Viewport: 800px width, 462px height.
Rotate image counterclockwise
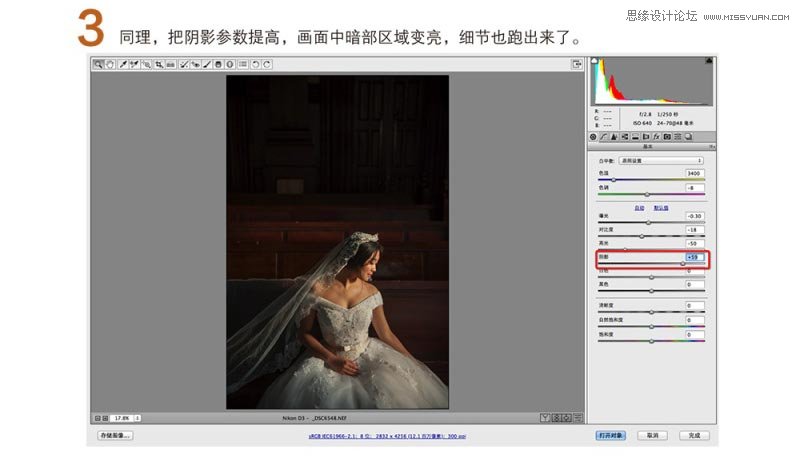[x=255, y=64]
